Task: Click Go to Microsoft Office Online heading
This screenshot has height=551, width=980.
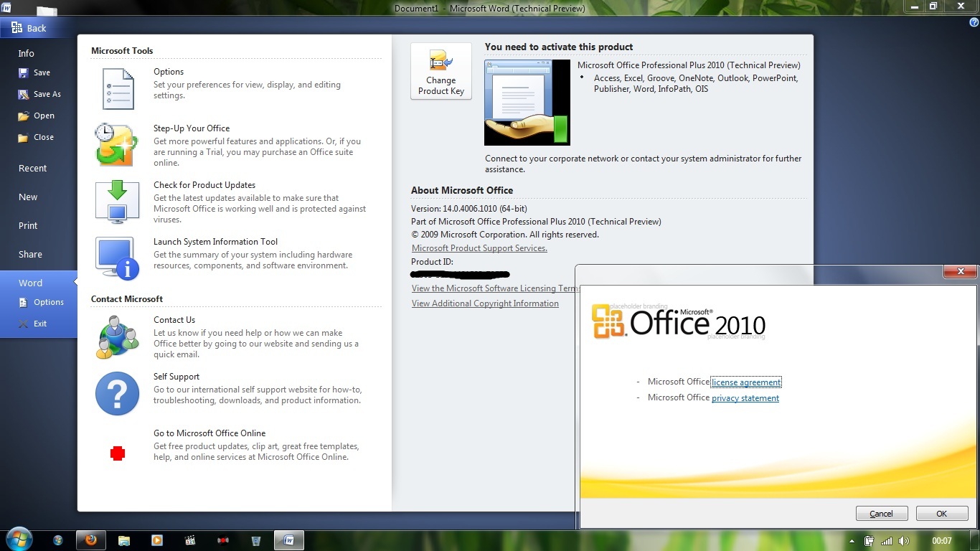Action: pos(209,433)
